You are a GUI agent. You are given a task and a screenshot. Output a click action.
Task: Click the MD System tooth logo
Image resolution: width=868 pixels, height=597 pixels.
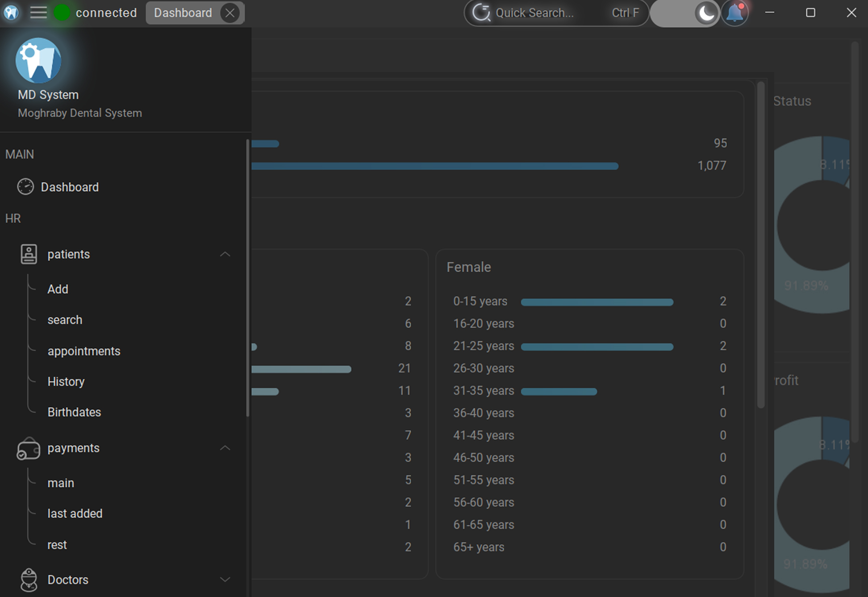[38, 60]
